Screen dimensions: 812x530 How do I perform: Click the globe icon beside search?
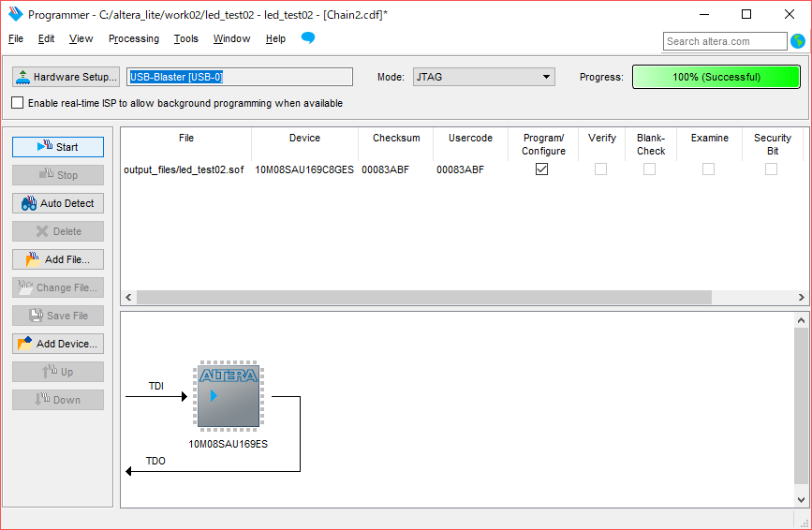(798, 41)
